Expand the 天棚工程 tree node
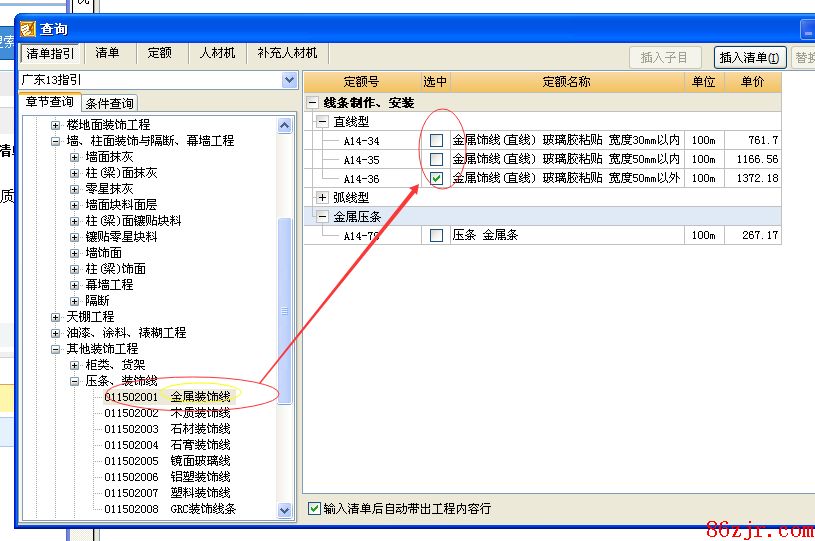This screenshot has height=541, width=815. pyautogui.click(x=56, y=317)
